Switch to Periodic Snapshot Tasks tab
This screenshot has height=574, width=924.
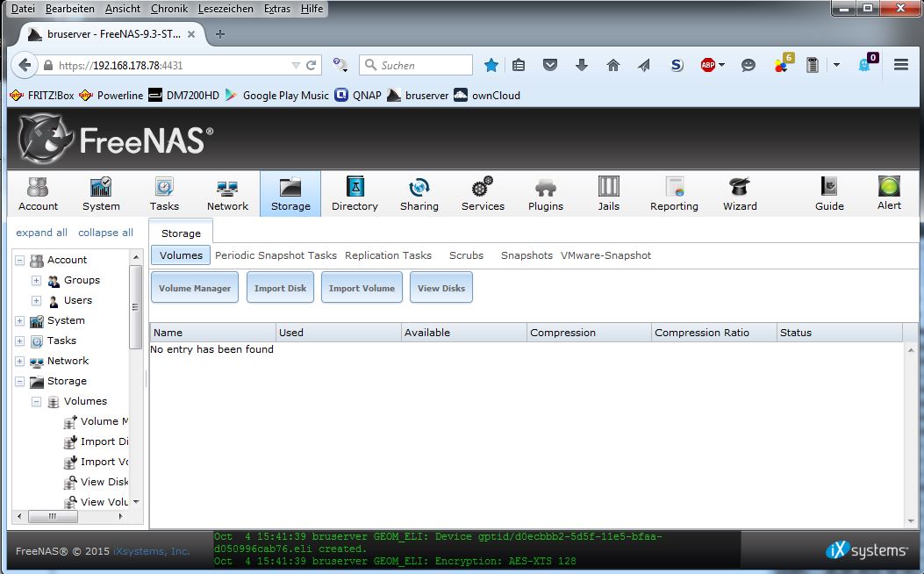[276, 255]
